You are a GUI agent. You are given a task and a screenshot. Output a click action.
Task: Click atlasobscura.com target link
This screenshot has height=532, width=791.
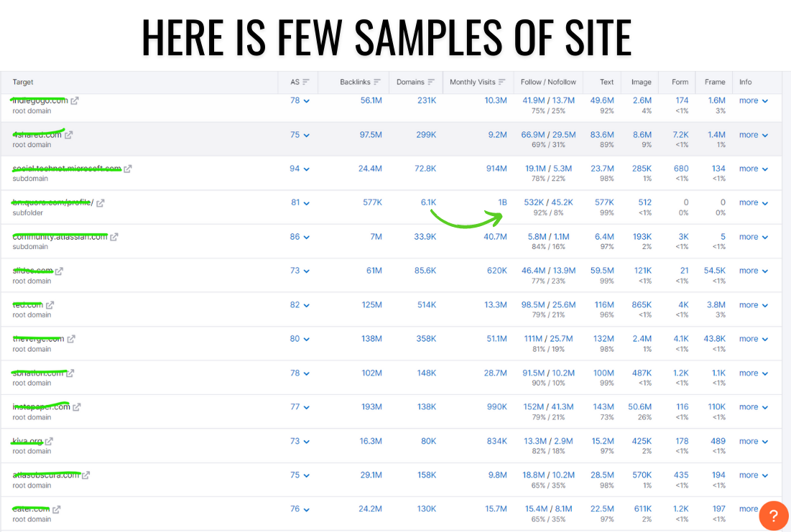click(x=46, y=475)
